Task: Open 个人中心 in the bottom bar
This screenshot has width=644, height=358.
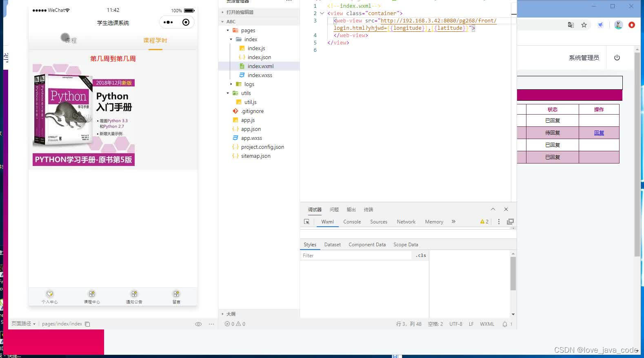Action: [50, 297]
